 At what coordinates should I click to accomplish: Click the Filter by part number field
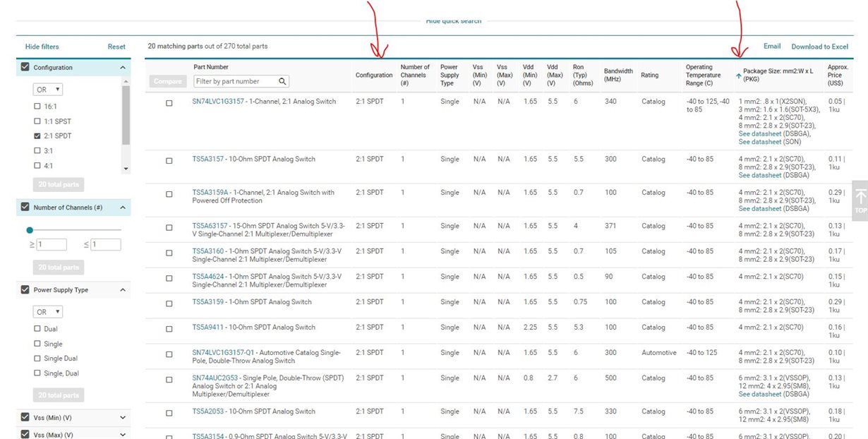[x=241, y=81]
